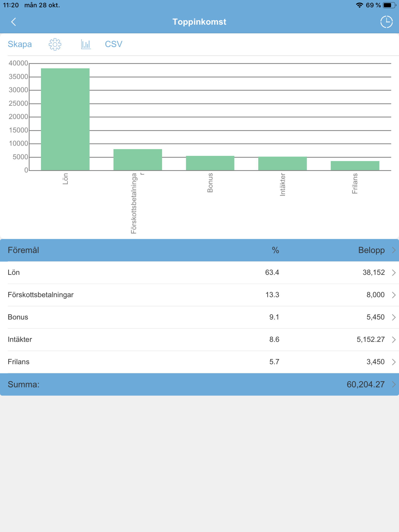Click the percent column header

[x=275, y=250]
